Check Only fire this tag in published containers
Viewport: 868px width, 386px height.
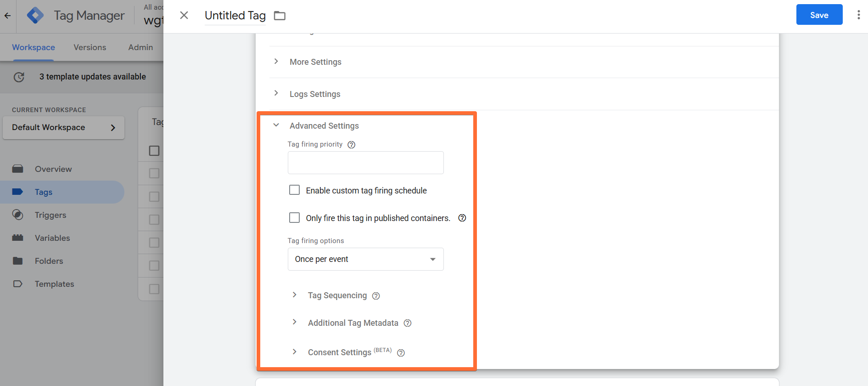295,218
